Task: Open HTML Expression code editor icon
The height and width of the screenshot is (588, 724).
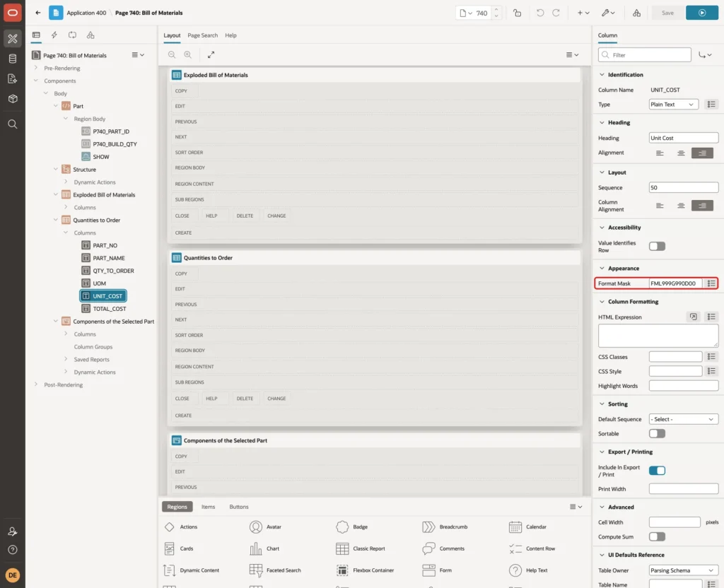Action: click(x=693, y=317)
